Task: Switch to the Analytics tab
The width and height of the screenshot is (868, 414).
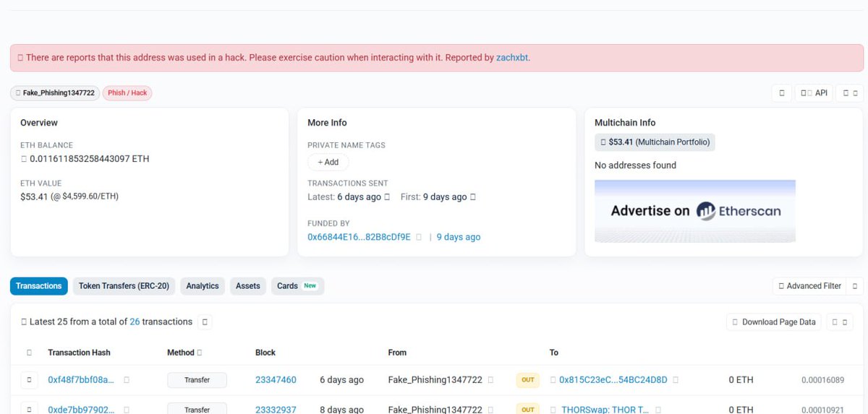Action: pyautogui.click(x=203, y=286)
